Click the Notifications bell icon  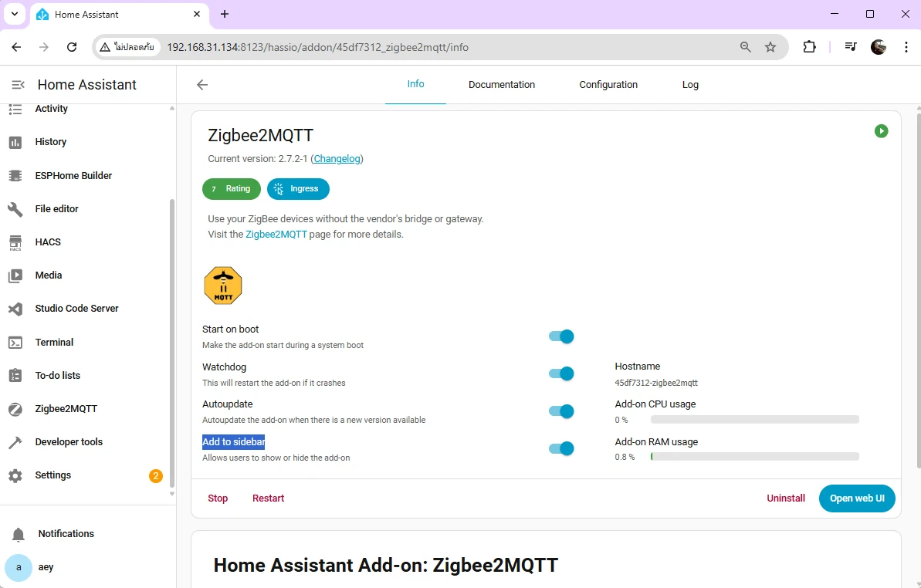click(x=19, y=534)
